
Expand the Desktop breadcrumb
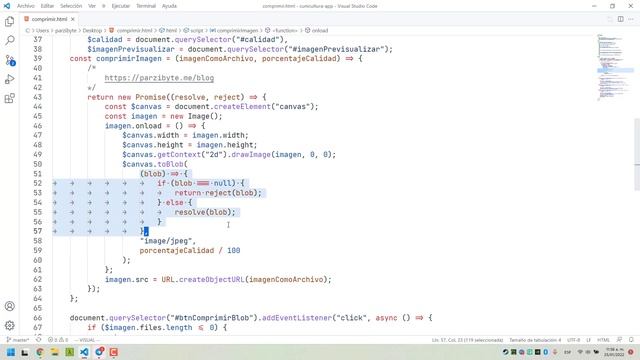tap(92, 31)
